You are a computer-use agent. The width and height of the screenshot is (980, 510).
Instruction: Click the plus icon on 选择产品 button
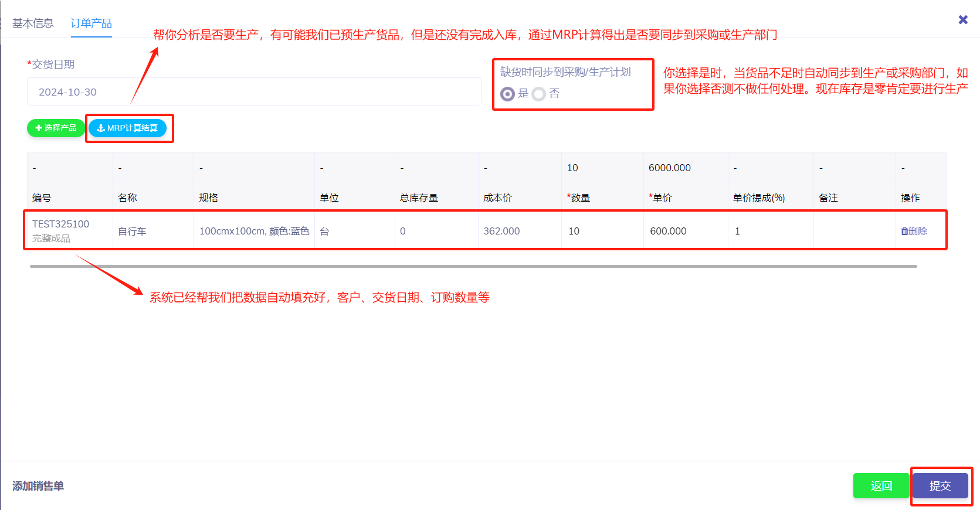coord(39,128)
